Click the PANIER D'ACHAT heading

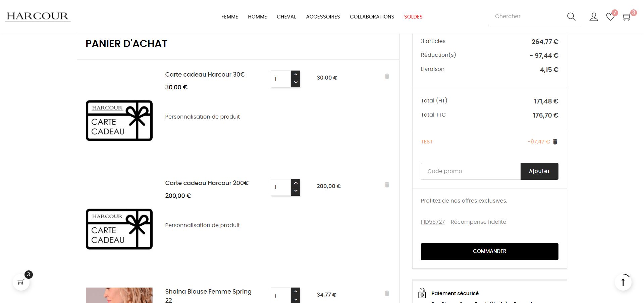click(126, 44)
